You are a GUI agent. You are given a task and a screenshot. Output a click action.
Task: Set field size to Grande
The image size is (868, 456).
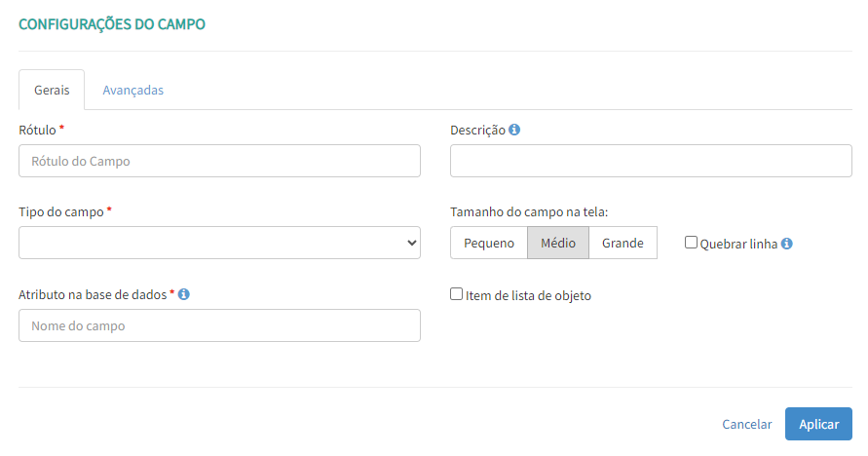(623, 243)
